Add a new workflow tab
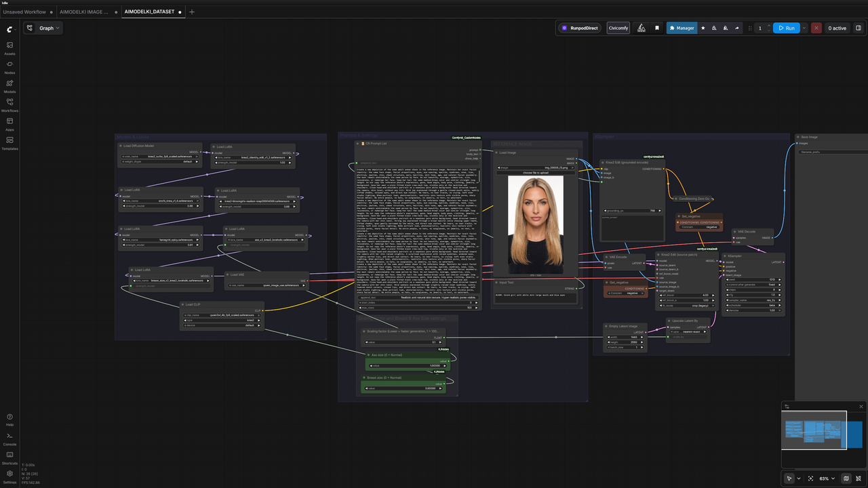Screen dimensions: 868x488 192,12
